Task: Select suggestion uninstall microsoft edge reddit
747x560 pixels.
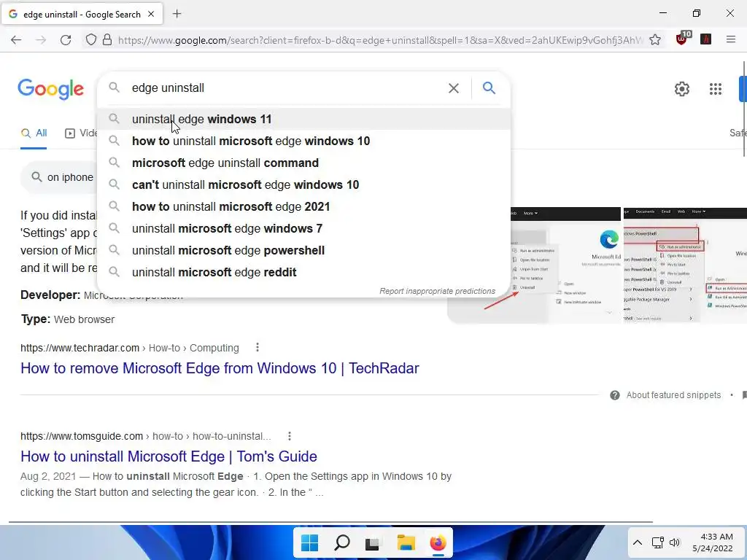Action: [304, 273]
